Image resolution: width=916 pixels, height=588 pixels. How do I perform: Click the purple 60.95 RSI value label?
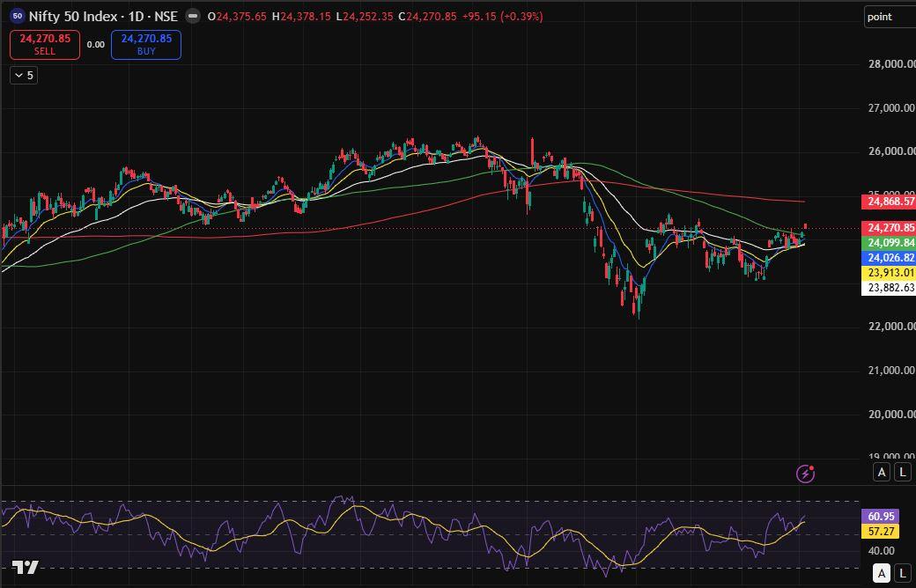pos(881,516)
